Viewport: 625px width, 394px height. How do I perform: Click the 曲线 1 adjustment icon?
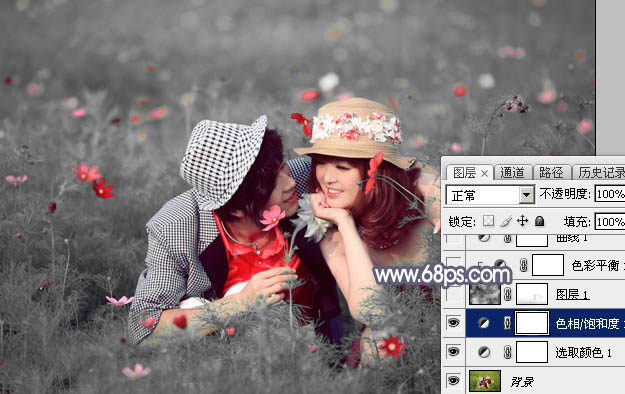coord(484,238)
